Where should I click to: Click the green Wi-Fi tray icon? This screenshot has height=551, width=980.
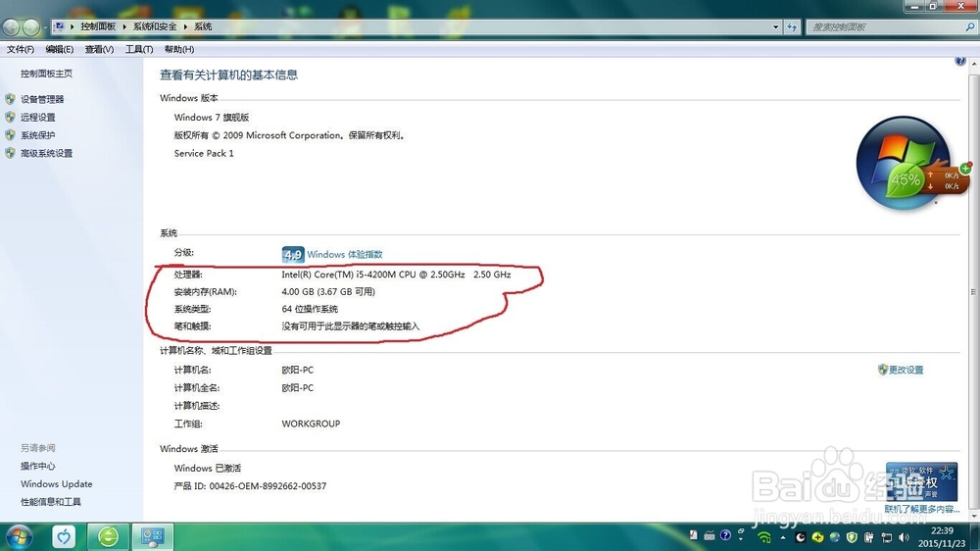click(x=763, y=537)
